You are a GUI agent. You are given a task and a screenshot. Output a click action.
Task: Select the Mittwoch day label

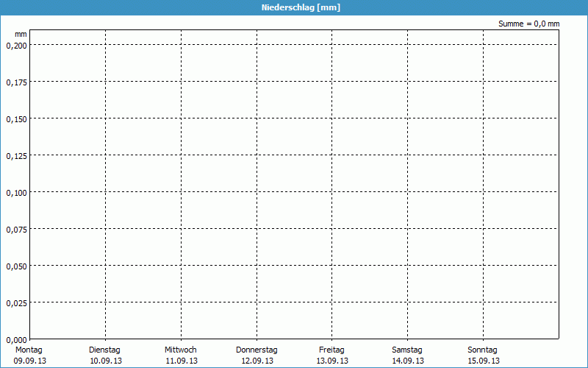point(181,350)
